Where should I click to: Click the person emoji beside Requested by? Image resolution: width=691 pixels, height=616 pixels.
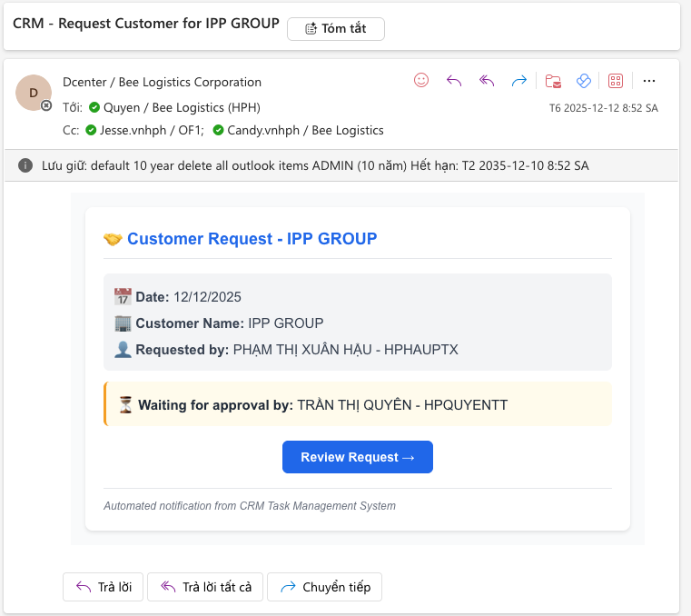pos(123,350)
